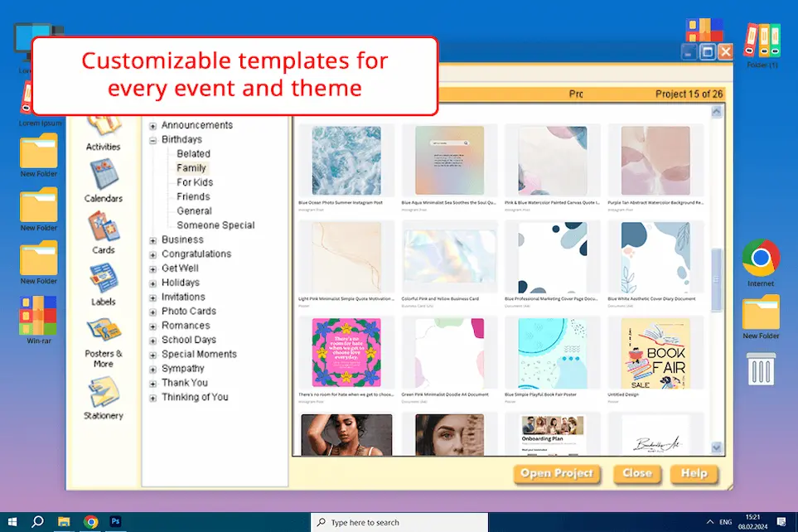The width and height of the screenshot is (798, 532).
Task: Collapse the Birthdays tree node
Action: pos(152,140)
